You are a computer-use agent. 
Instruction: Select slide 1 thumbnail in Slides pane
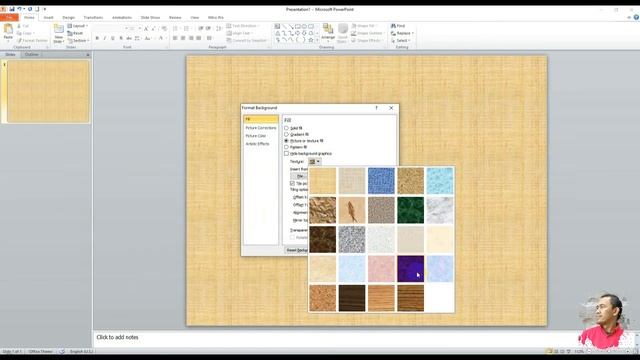point(48,91)
